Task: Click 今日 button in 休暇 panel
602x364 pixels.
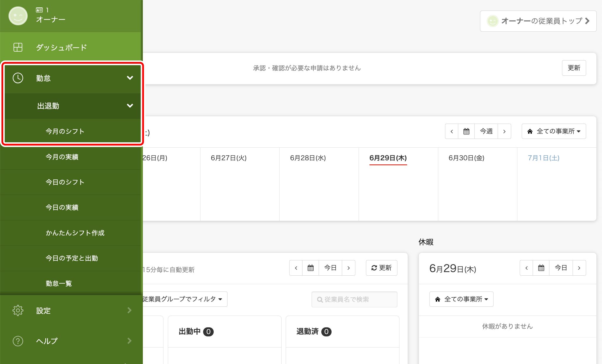Action: click(561, 268)
